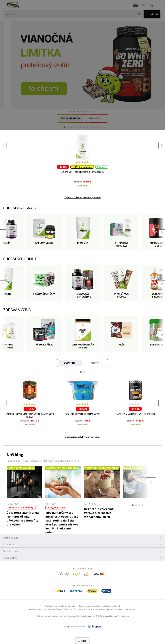
Task: Select the third hero banner pagination dot
Action: tap(78, 112)
